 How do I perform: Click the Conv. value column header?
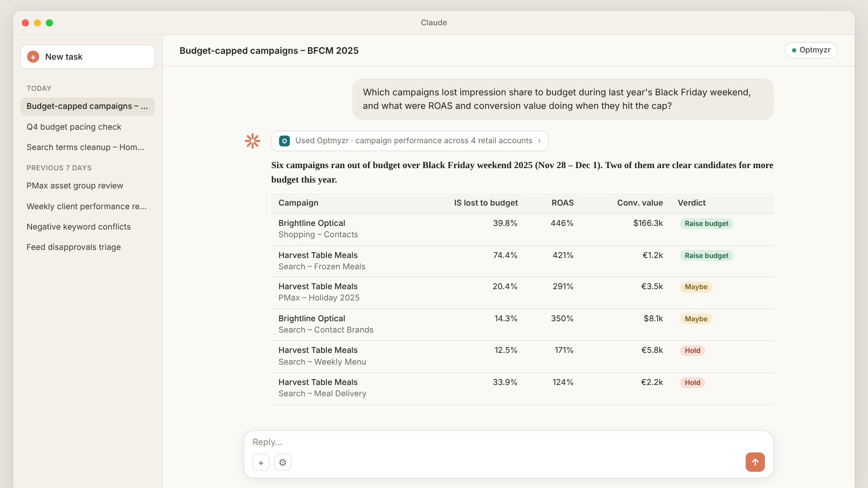coord(640,203)
